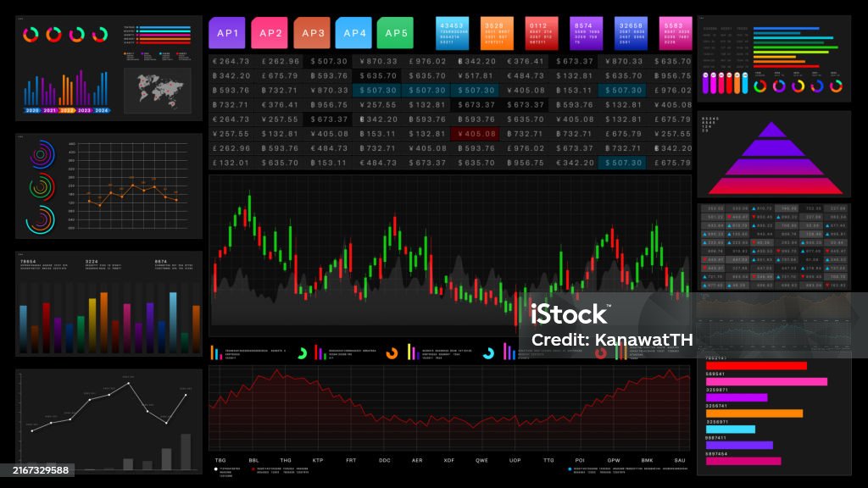Click the GPW axis label
The width and height of the screenshot is (868, 488).
(x=614, y=460)
